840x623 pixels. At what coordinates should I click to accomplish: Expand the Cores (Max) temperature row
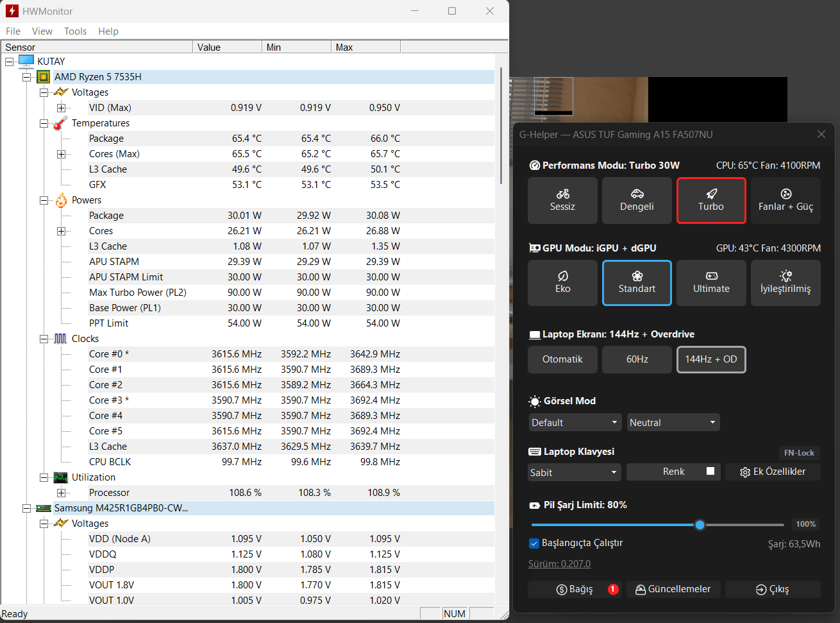click(61, 154)
